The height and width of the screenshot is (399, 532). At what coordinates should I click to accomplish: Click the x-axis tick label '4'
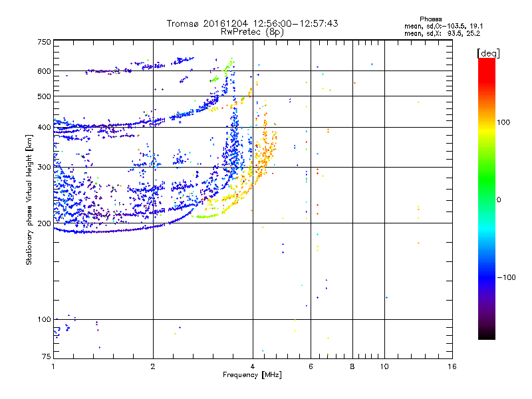coord(253,366)
